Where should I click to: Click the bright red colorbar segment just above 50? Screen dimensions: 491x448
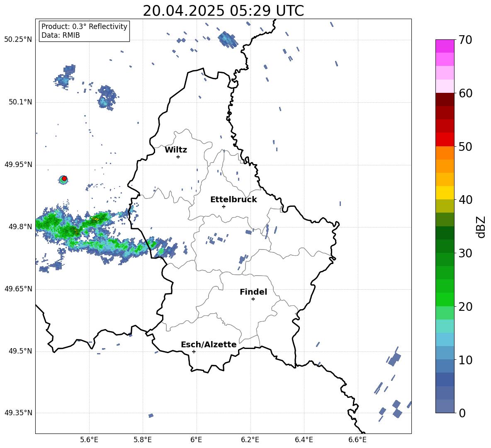(445, 140)
